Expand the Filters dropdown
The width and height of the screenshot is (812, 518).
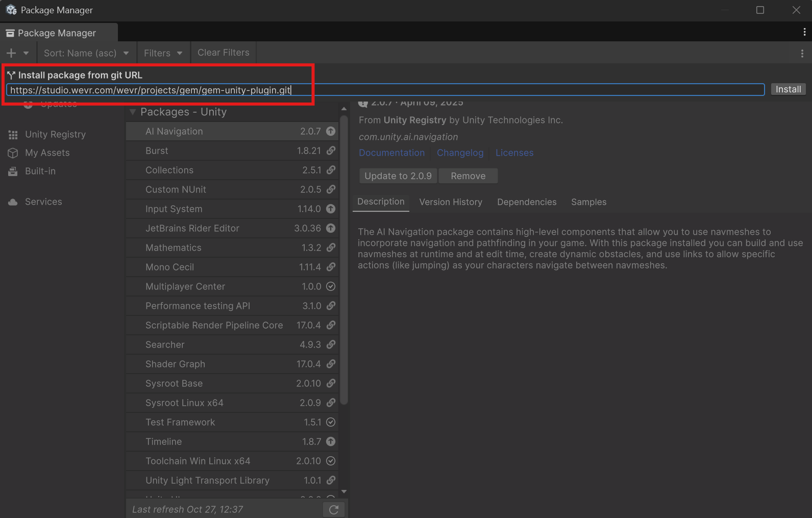click(163, 53)
